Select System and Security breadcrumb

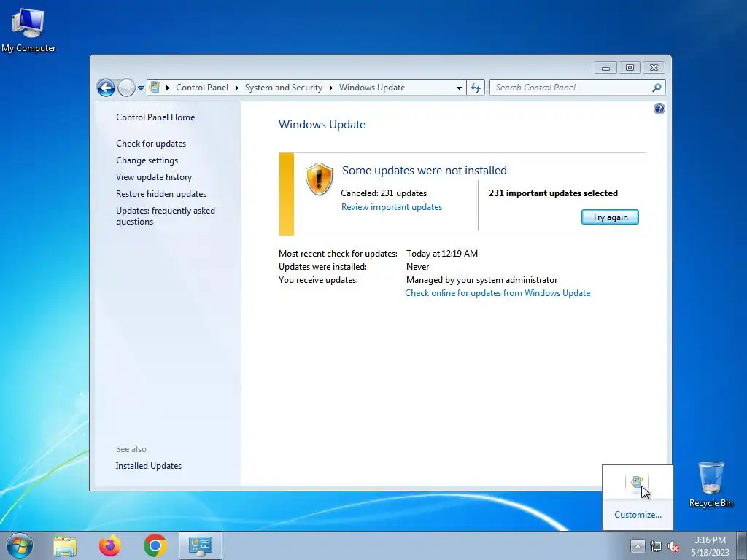point(284,87)
